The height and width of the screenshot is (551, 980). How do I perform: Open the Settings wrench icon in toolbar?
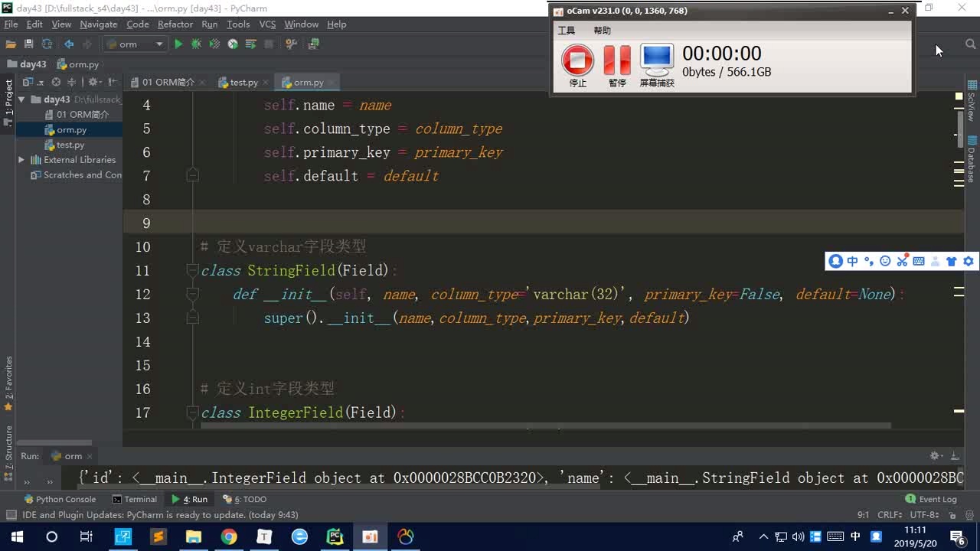point(291,44)
